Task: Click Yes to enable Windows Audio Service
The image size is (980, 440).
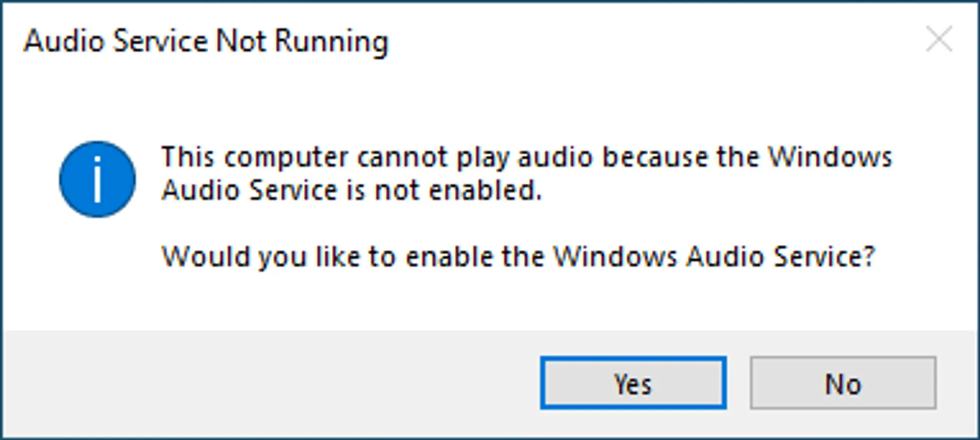Action: click(633, 384)
